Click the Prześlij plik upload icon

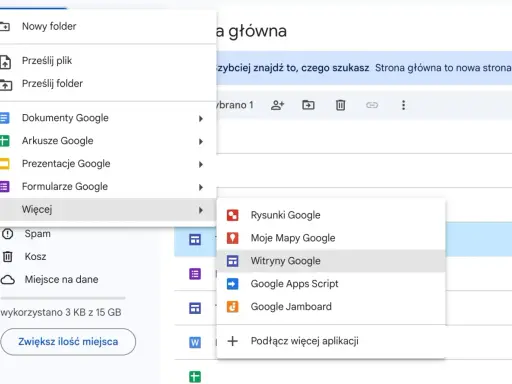click(5, 62)
